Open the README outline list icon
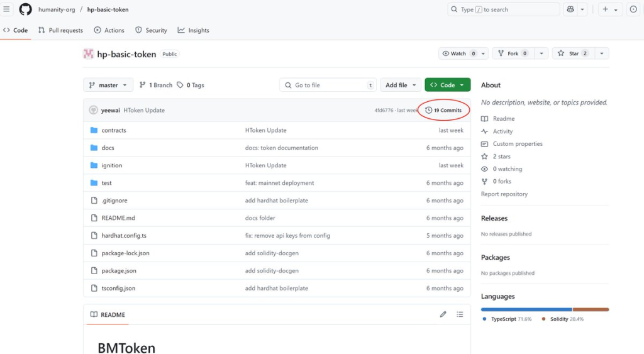 point(460,314)
